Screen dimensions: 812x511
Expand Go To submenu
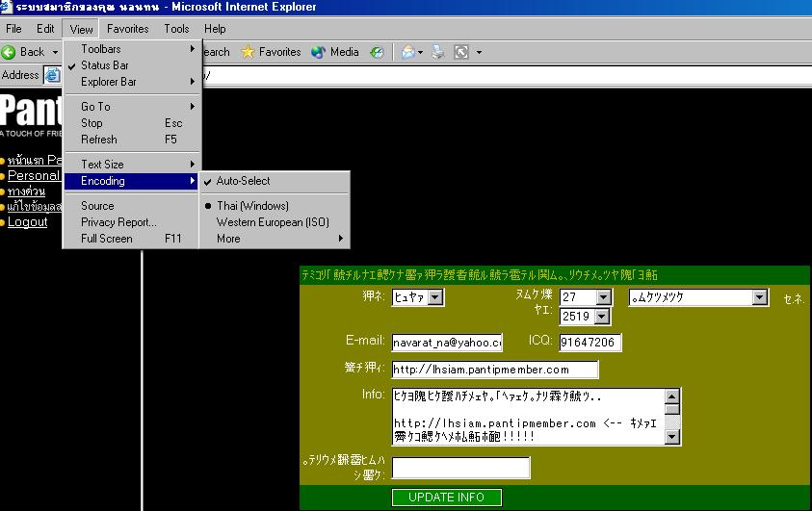(131, 107)
